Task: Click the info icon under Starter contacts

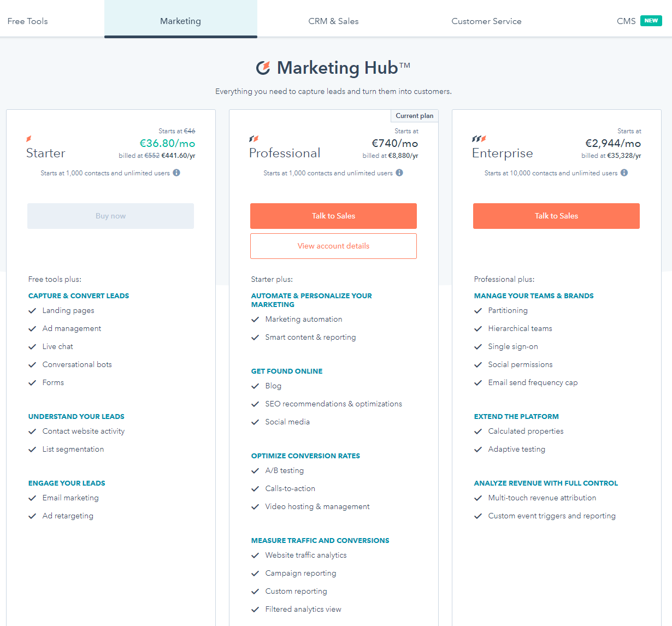Action: (x=176, y=173)
